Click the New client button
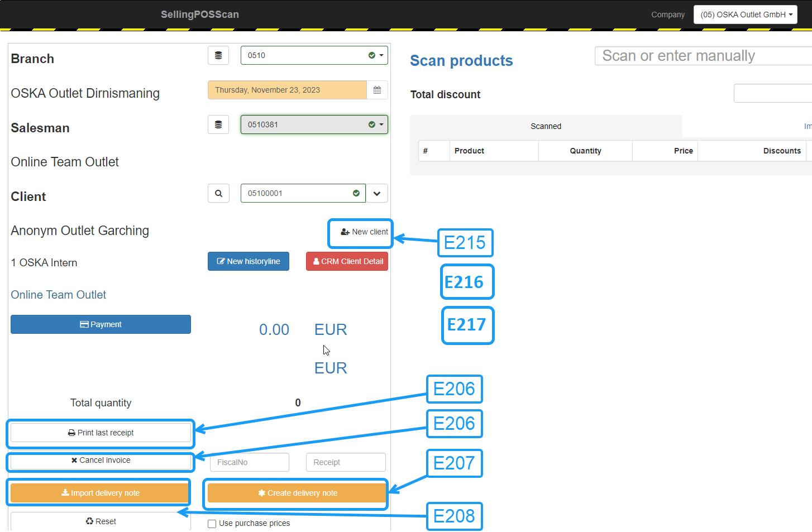The image size is (812, 532). pos(364,232)
